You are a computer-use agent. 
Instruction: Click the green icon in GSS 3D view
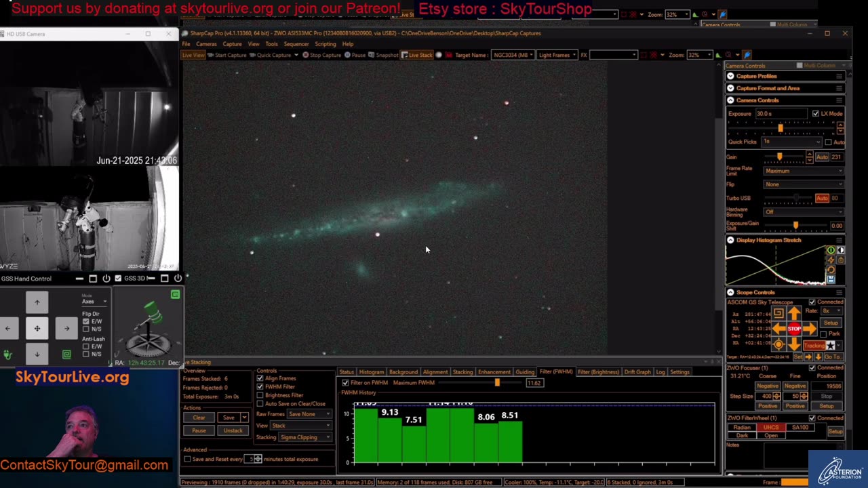coord(175,294)
